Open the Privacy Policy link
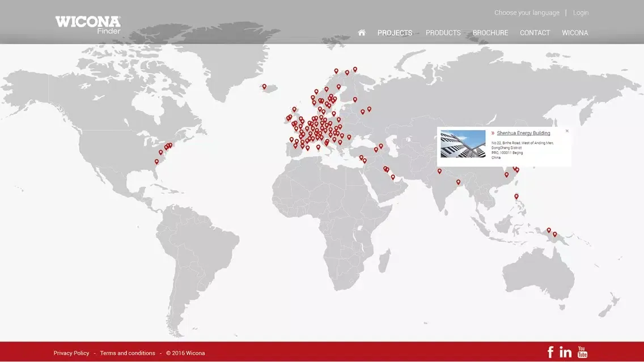Image resolution: width=644 pixels, height=362 pixels. click(71, 353)
